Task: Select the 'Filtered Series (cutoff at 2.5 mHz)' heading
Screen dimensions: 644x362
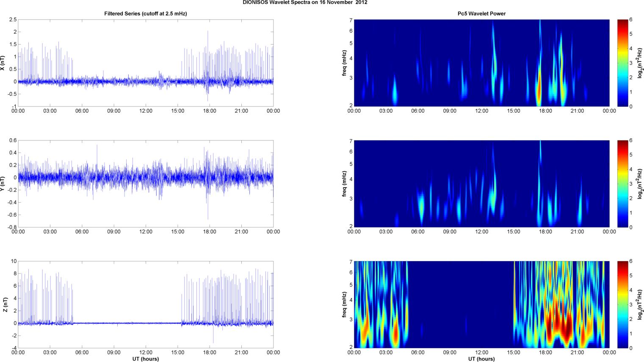Action: coord(146,14)
